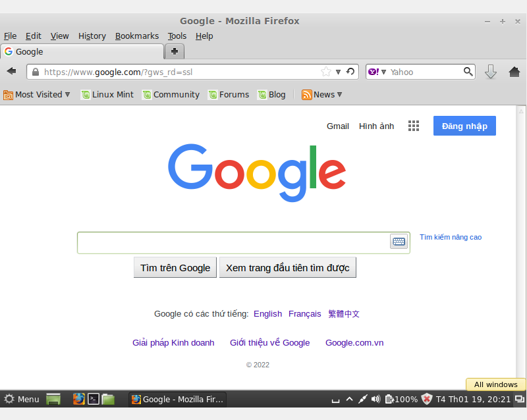The image size is (527, 420).
Task: Click the keyboard layout tray indicator
Action: [x=335, y=400]
